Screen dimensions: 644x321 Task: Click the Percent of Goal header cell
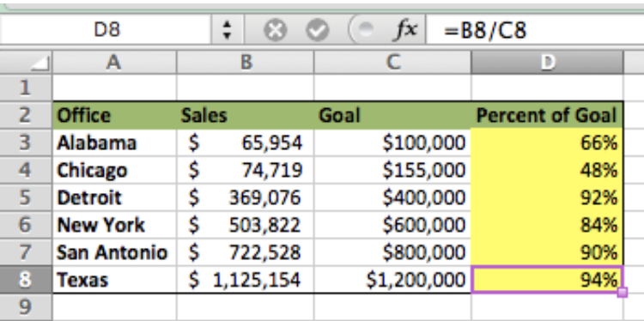coord(547,115)
